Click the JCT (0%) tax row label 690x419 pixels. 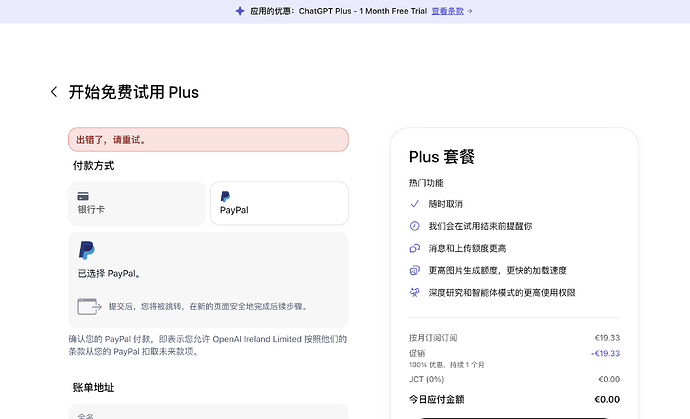(426, 379)
